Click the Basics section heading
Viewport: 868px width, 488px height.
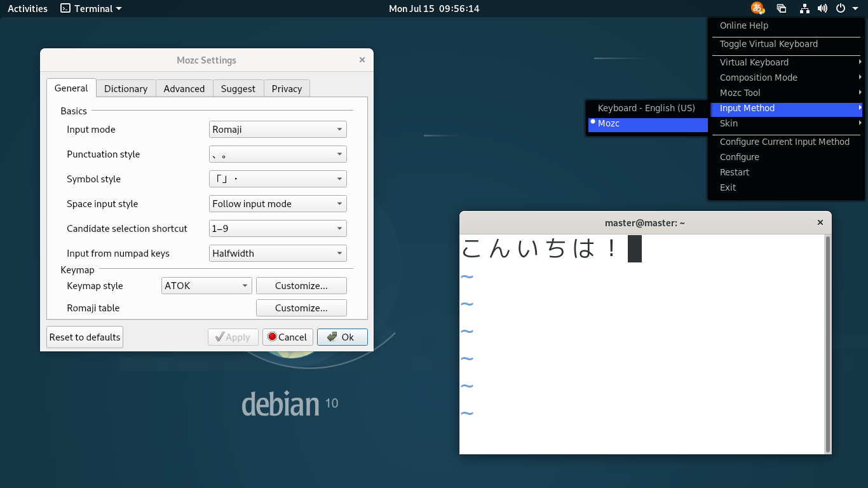[x=74, y=111]
